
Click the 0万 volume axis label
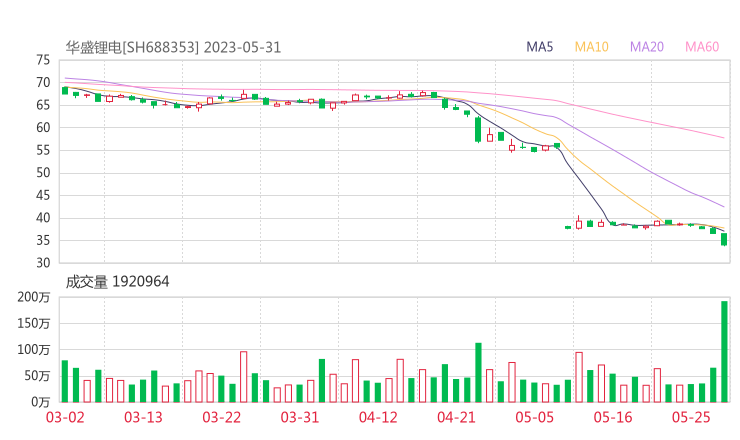41,402
